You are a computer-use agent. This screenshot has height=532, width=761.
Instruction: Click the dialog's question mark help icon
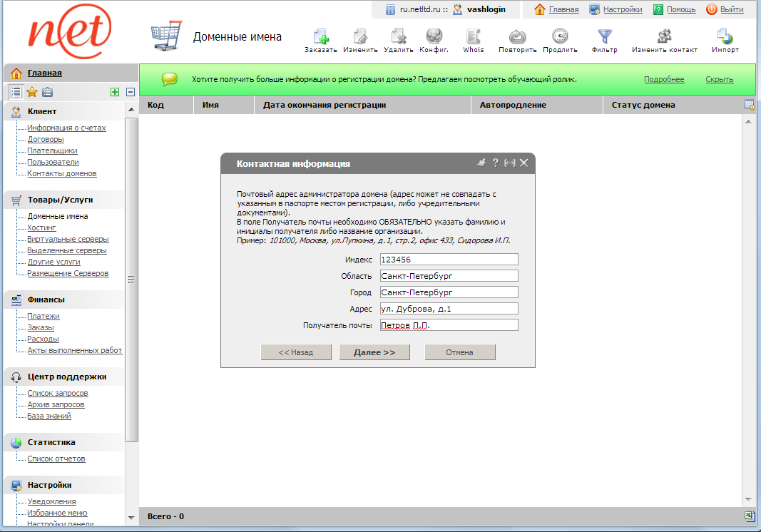[496, 163]
